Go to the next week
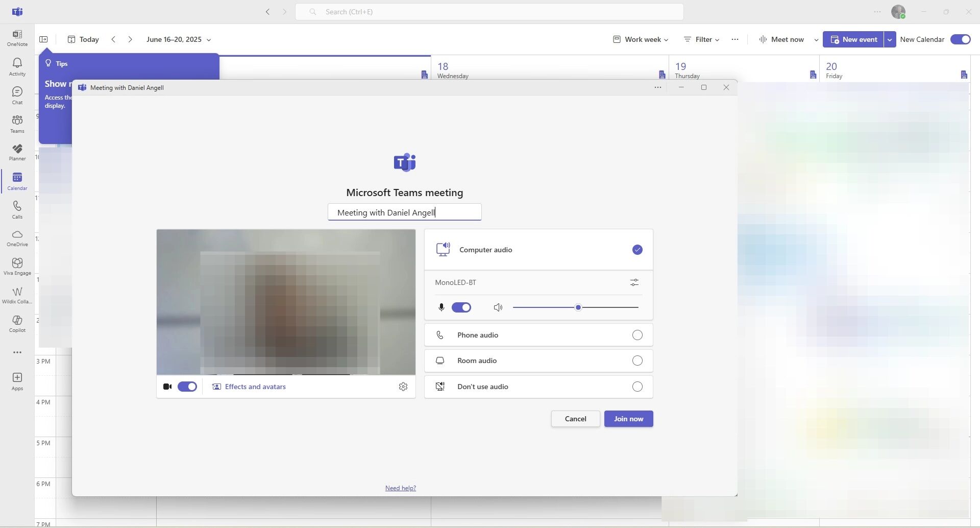980x528 pixels. [x=130, y=39]
